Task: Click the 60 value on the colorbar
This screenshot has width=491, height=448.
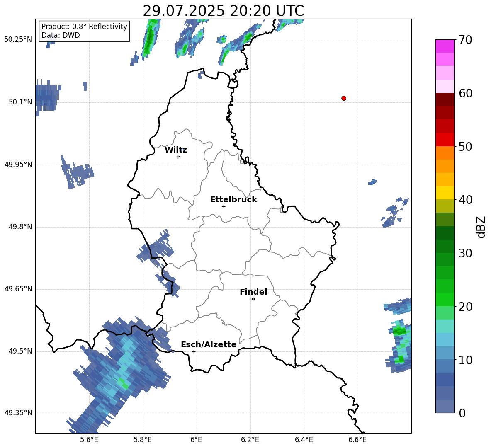Action: [465, 93]
